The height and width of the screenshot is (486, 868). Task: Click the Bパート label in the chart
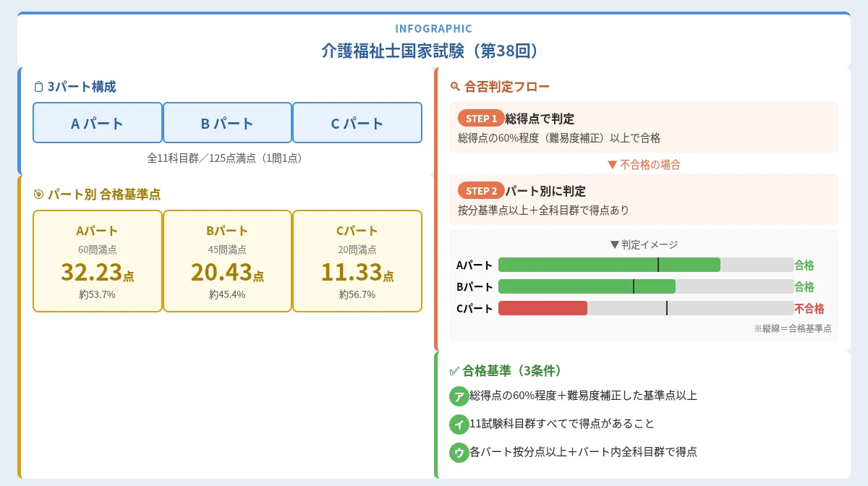point(475,286)
